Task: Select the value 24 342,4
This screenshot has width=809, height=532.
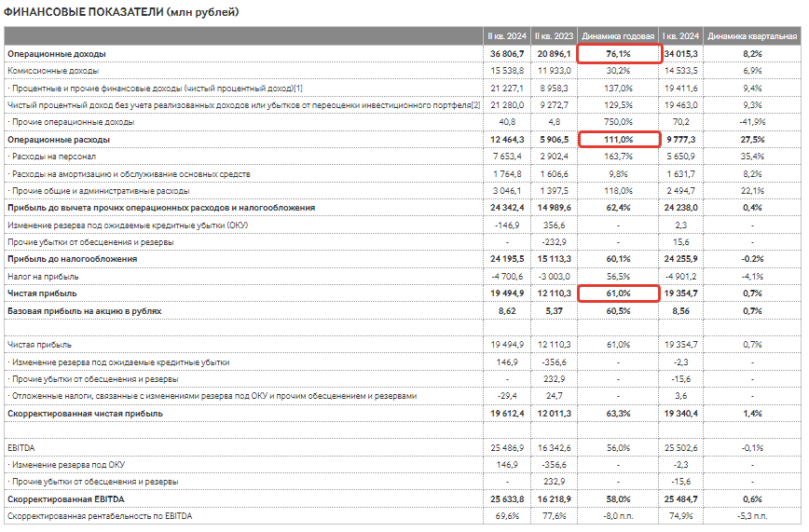Action: (x=507, y=208)
